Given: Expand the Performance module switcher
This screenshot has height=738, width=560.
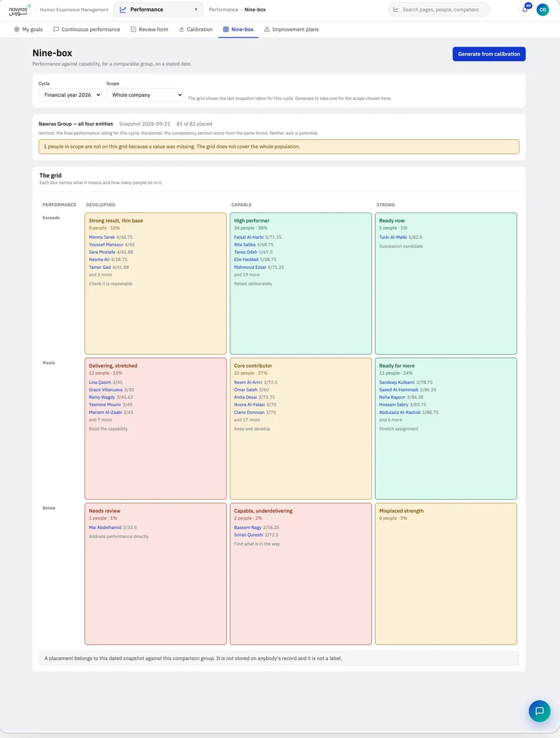Looking at the screenshot, I should (159, 9).
